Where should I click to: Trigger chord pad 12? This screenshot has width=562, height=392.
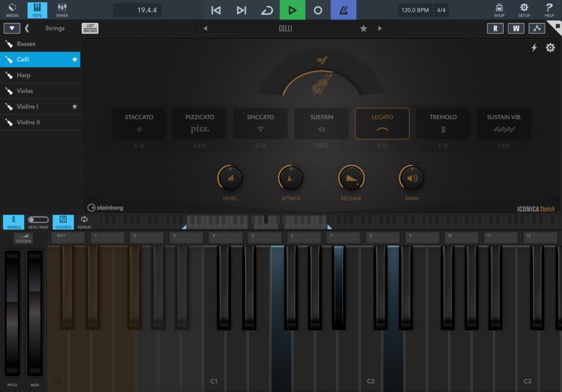coord(540,238)
